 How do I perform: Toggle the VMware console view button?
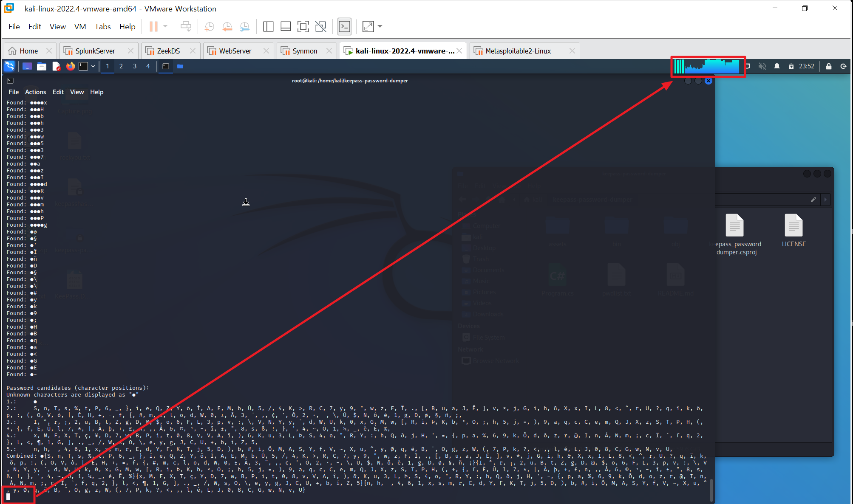[344, 27]
